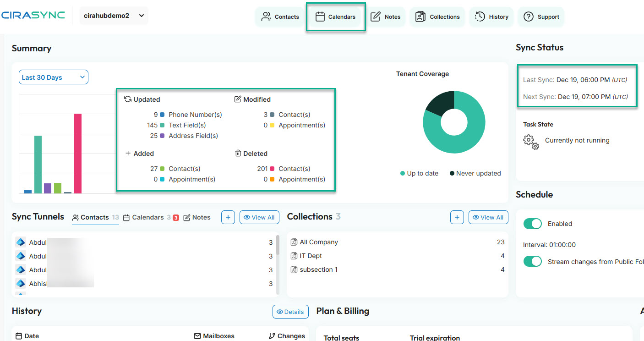This screenshot has height=341, width=644.
Task: Click the Never updated legend swatch
Action: click(452, 173)
